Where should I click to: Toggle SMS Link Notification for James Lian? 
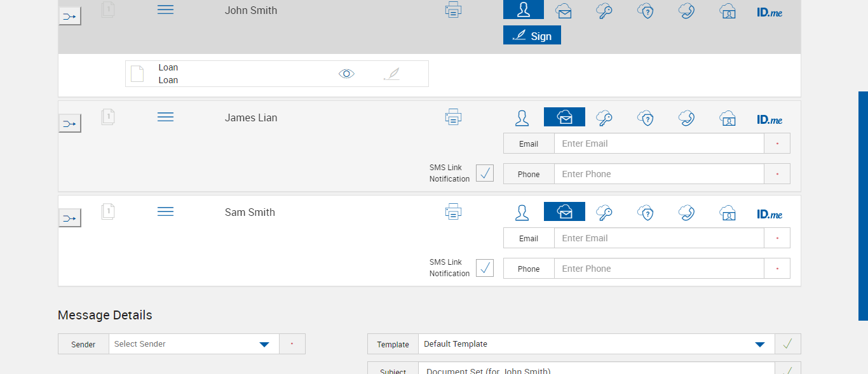coord(485,173)
